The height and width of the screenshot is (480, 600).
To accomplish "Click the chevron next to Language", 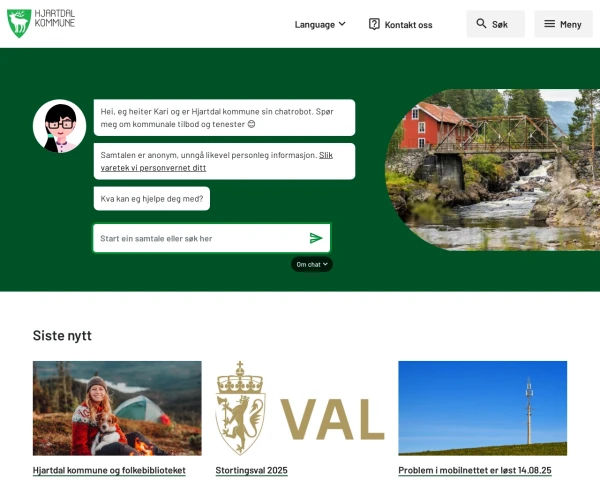I will 342,24.
